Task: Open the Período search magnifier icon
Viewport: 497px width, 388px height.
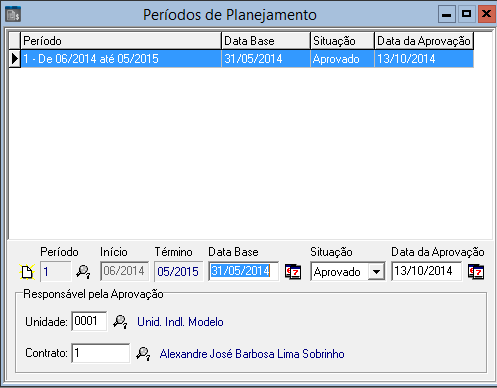Action: point(83,272)
